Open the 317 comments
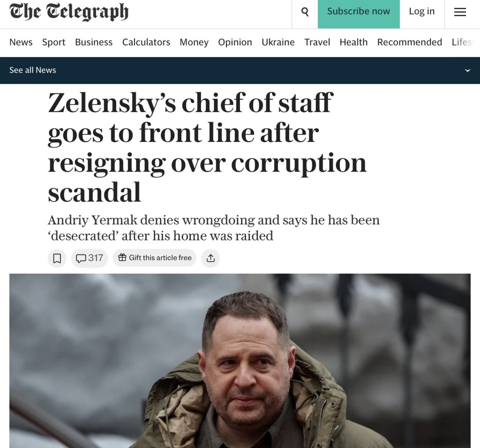480x448 pixels. point(90,258)
